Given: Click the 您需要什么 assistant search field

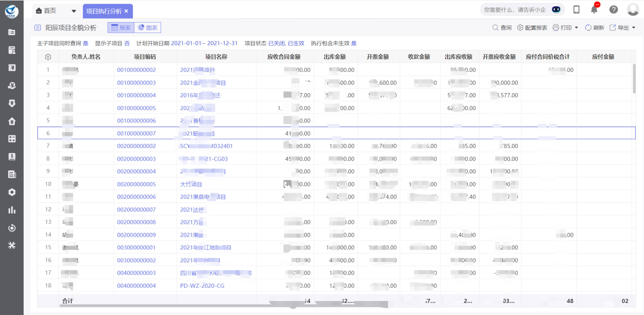Looking at the screenshot, I should click(514, 10).
